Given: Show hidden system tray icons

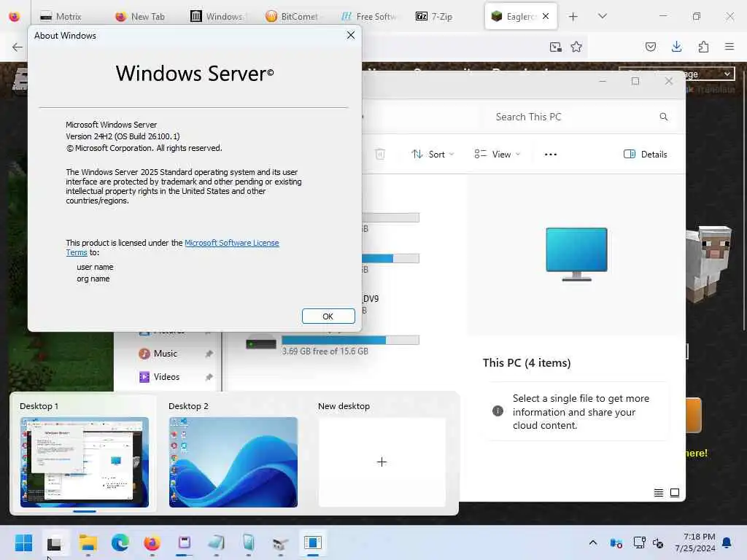Looking at the screenshot, I should (592, 542).
